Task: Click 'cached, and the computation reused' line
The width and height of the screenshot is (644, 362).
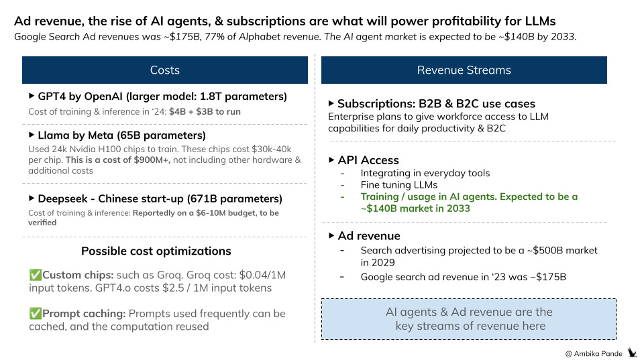Action: pyautogui.click(x=119, y=326)
